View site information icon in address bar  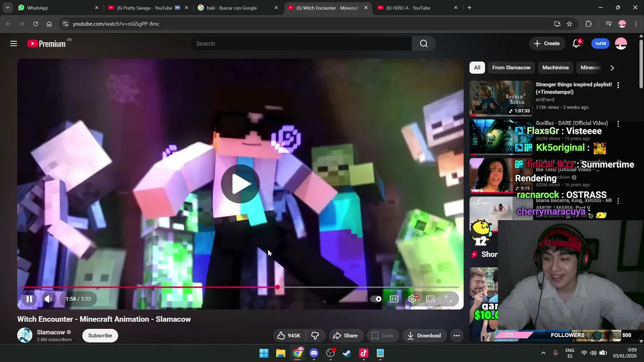pos(65,24)
